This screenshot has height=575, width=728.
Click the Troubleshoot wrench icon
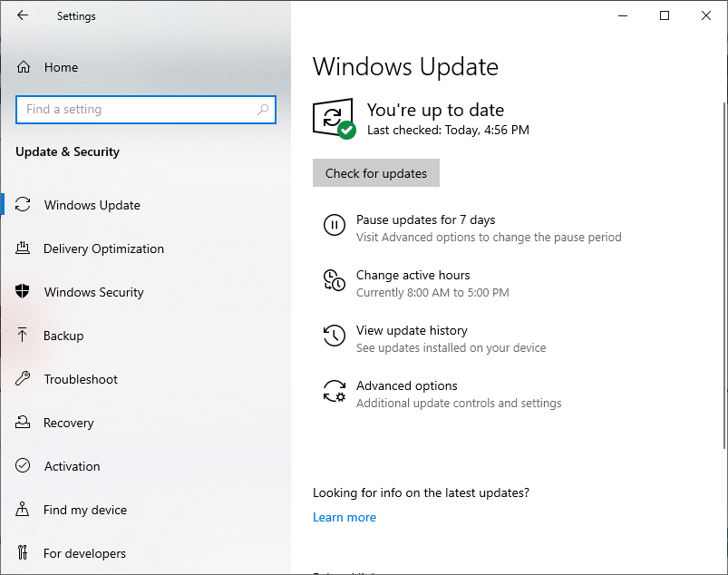(23, 378)
